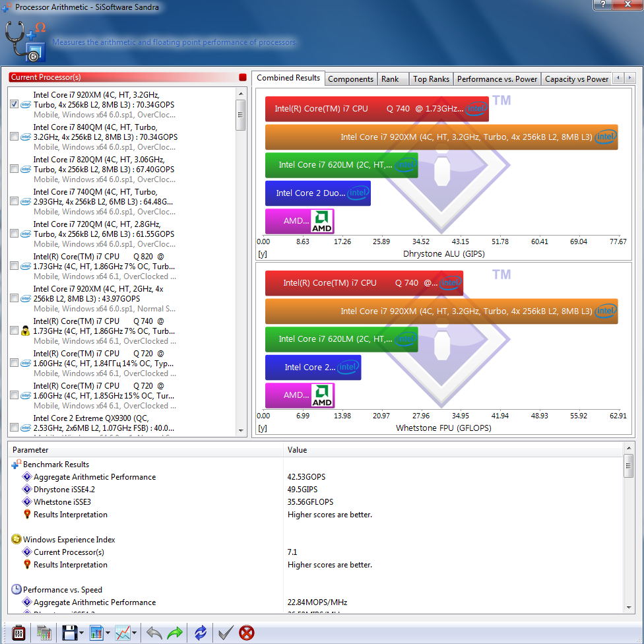
Task: Click the Value column header
Action: [453, 450]
